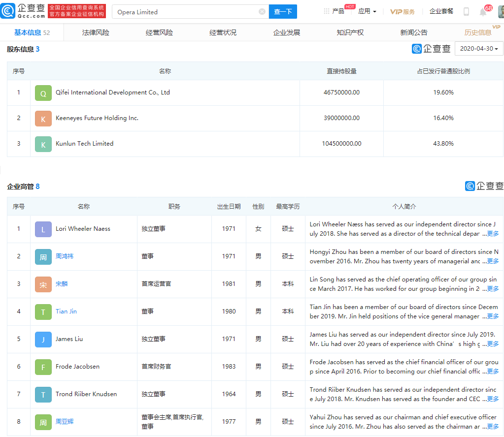
Task: Open the 周鸿祎 profile link
Action: (65, 256)
